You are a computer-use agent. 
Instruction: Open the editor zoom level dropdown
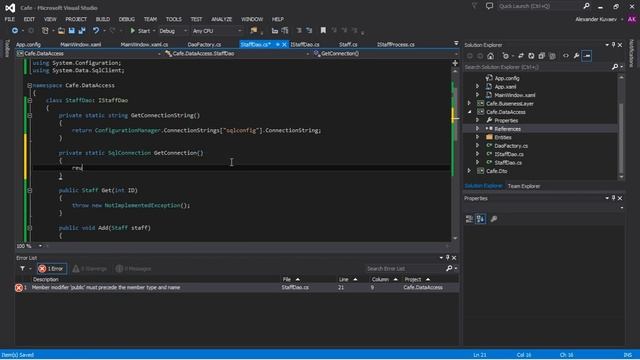40,246
